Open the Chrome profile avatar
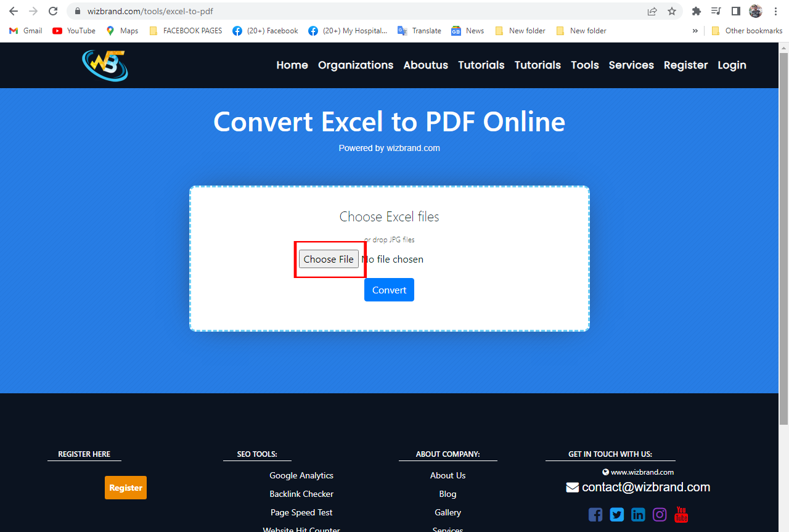789x532 pixels. pyautogui.click(x=756, y=11)
